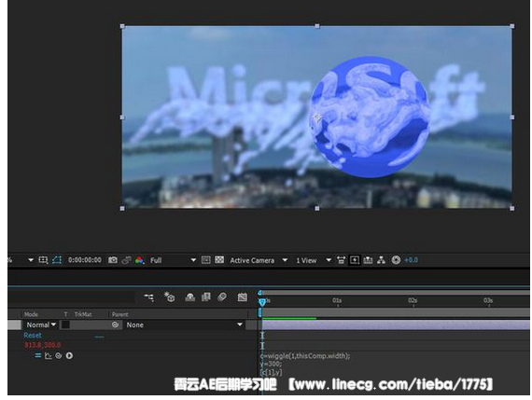Open the Normal blending mode dropdown
The height and width of the screenshot is (400, 532).
41,324
